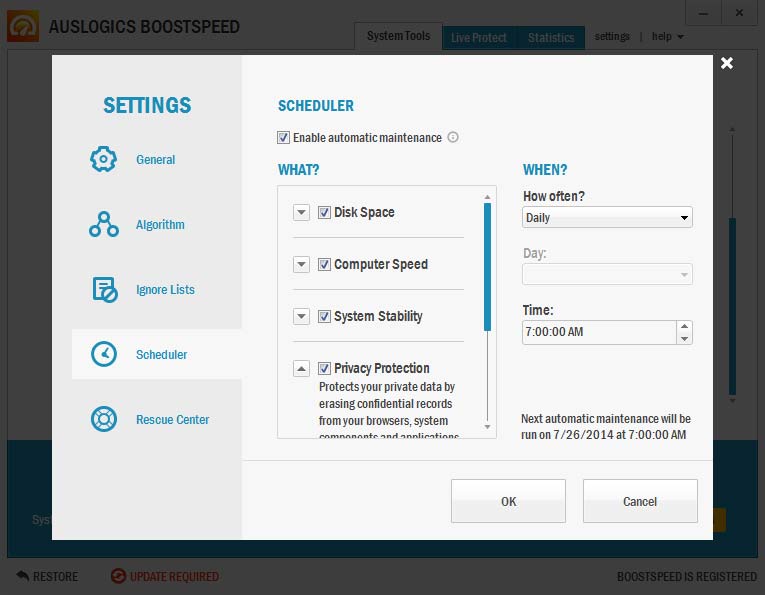Click the task list scroll up arrow

(487, 197)
